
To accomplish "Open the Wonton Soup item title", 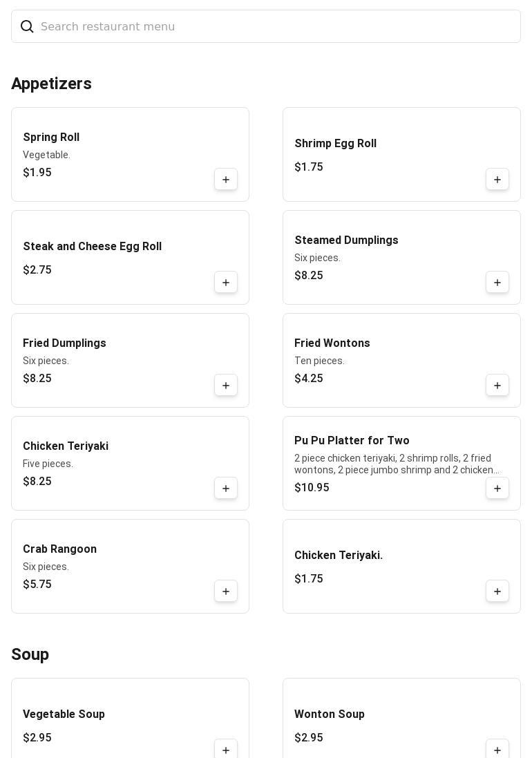I will (329, 714).
